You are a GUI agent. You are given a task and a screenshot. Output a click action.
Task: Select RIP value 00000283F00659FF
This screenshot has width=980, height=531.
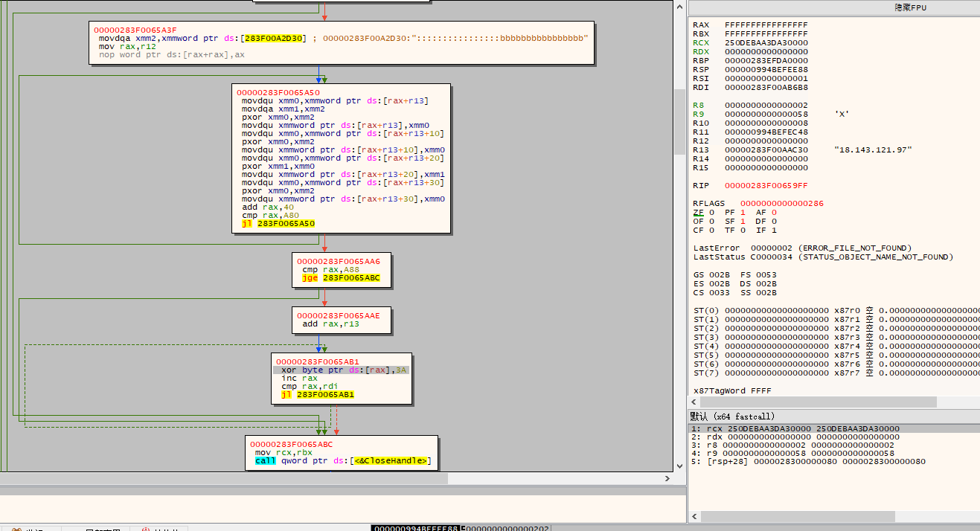(766, 185)
